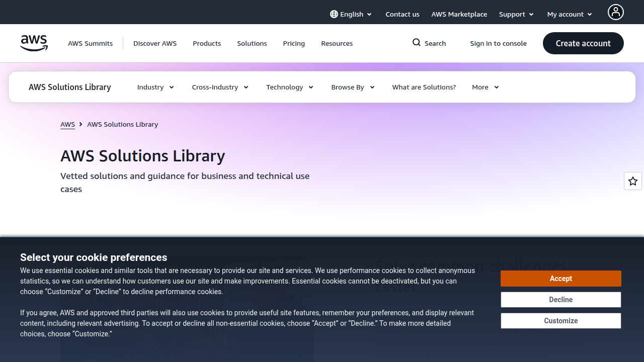Decline non-essential cookies

point(561,300)
